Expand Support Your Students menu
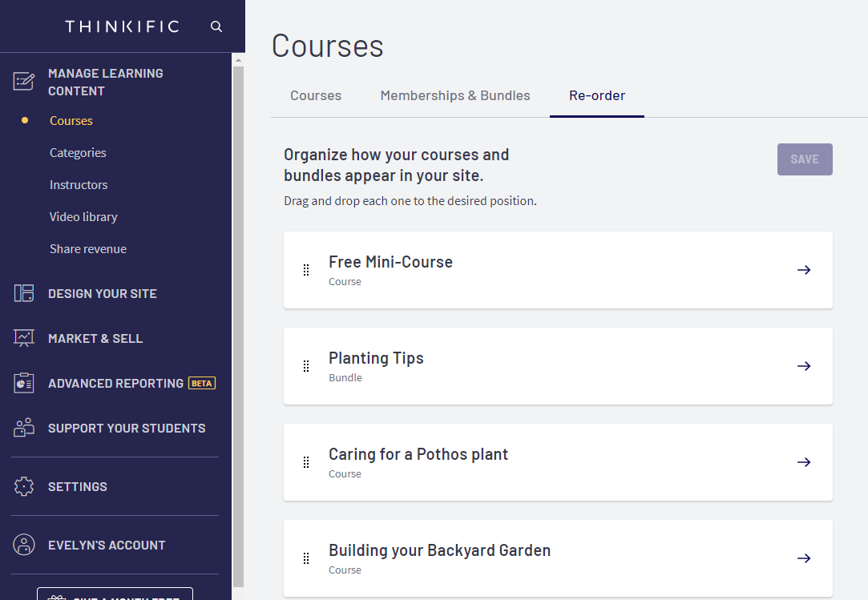 pyautogui.click(x=127, y=429)
